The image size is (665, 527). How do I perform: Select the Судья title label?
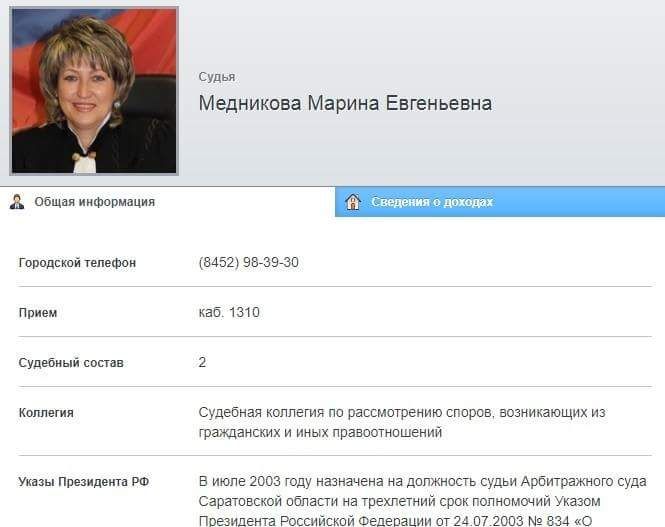217,77
